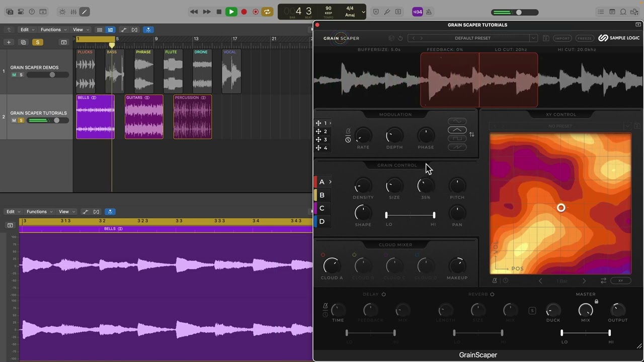644x362 pixels.
Task: Open the Mixer from the control bar
Action: (73, 12)
